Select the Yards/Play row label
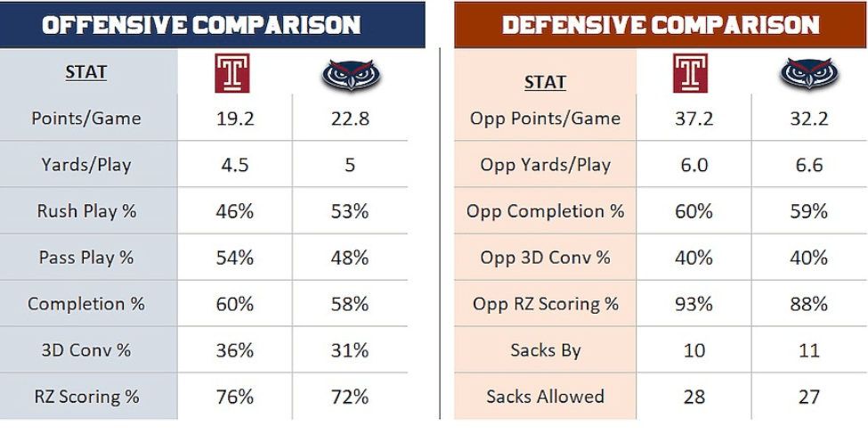 86,165
